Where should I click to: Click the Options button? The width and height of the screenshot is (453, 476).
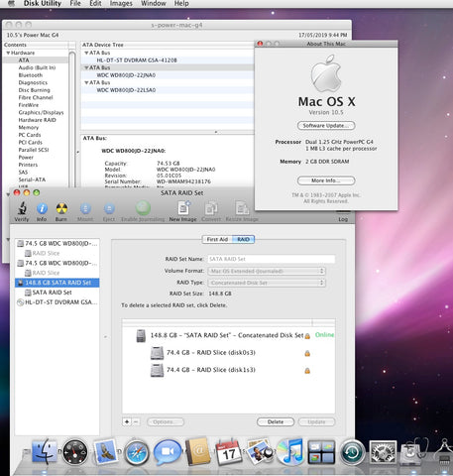tap(166, 422)
